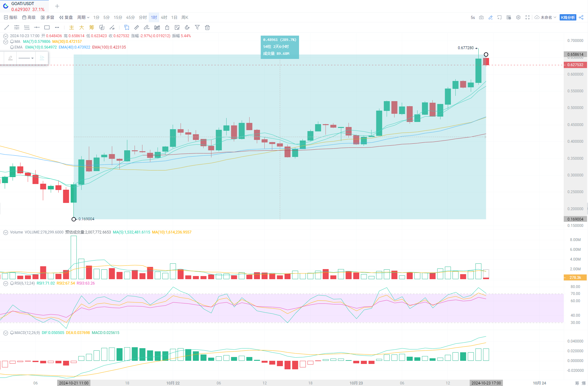Click the measurement end handle near 0.658614
588x386 pixels.
(x=486, y=55)
